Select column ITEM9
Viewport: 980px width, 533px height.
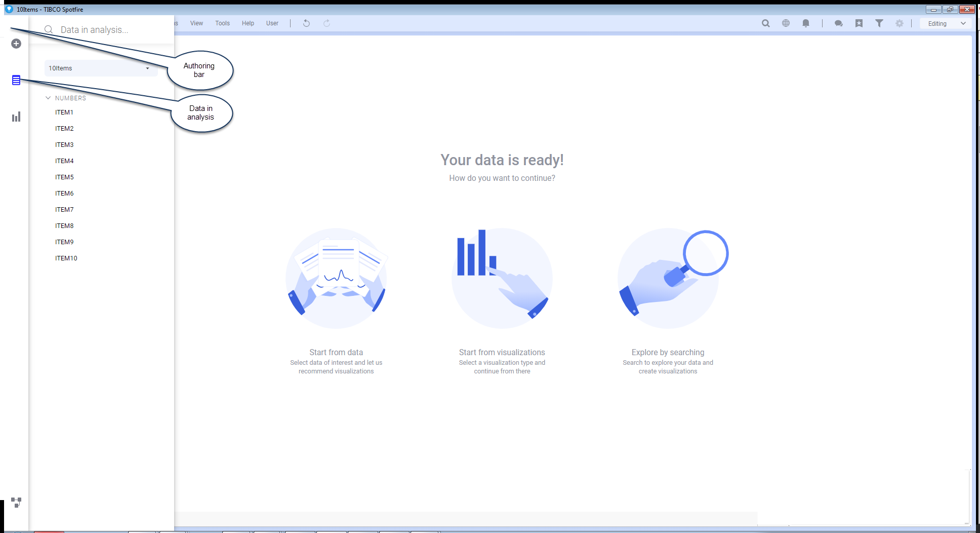tap(64, 242)
